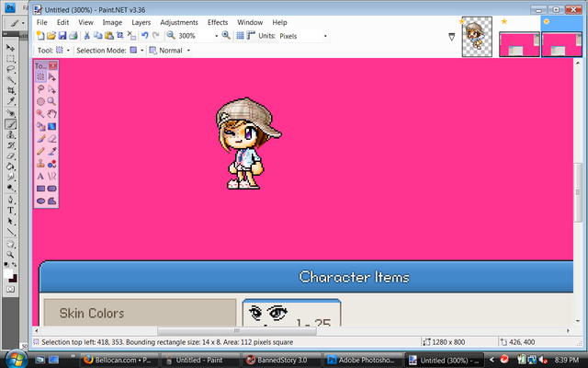Open the Adjustments menu

tap(179, 22)
